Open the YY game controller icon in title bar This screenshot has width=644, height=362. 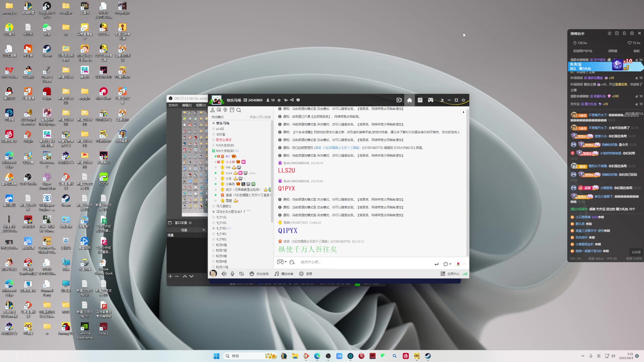[x=431, y=100]
